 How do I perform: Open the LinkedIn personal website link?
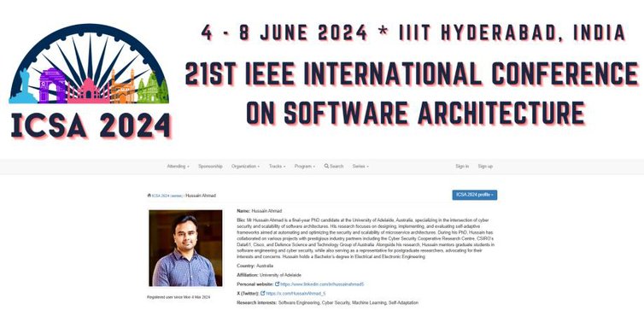tap(322, 284)
